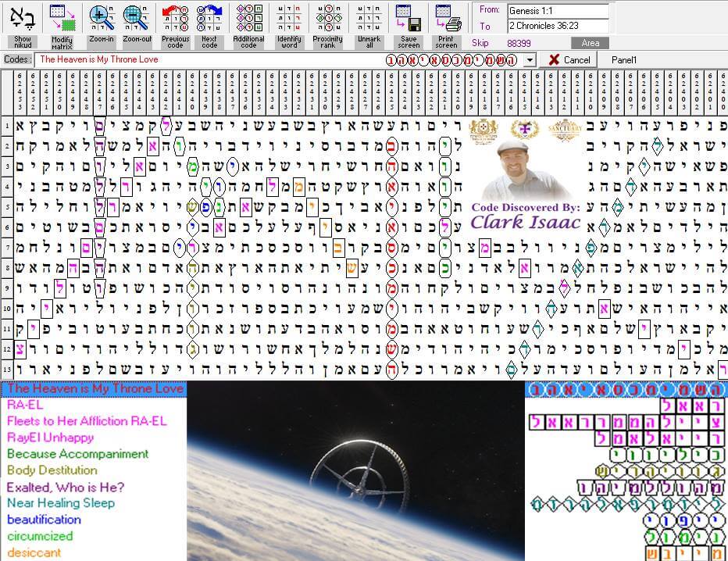Click row header 1 of the matrix
Screen dimensions: 728x561
point(7,126)
